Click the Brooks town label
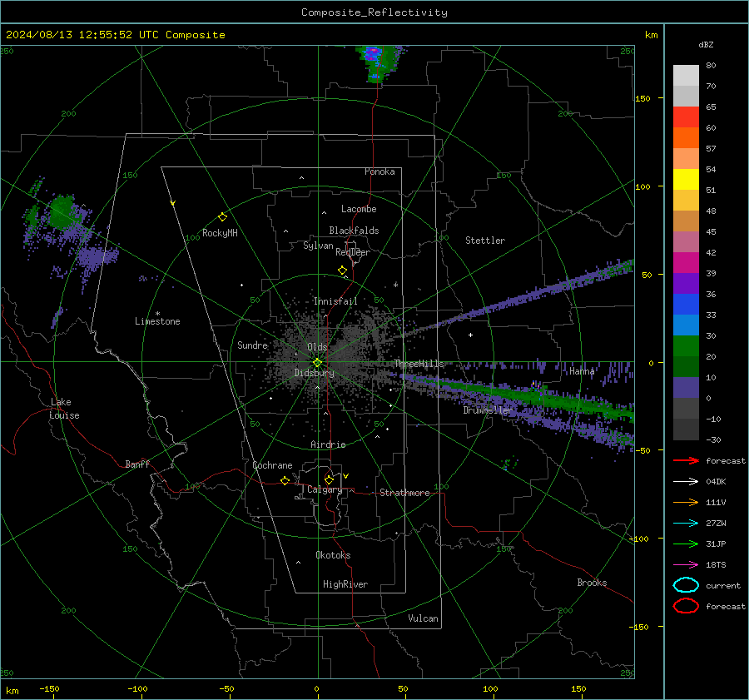749x700 pixels. 592,583
